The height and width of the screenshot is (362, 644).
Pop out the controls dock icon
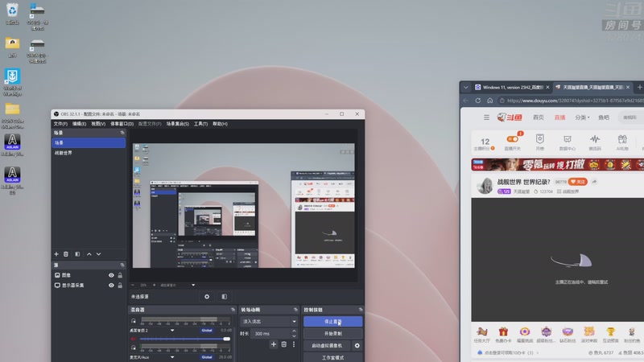pyautogui.click(x=361, y=310)
